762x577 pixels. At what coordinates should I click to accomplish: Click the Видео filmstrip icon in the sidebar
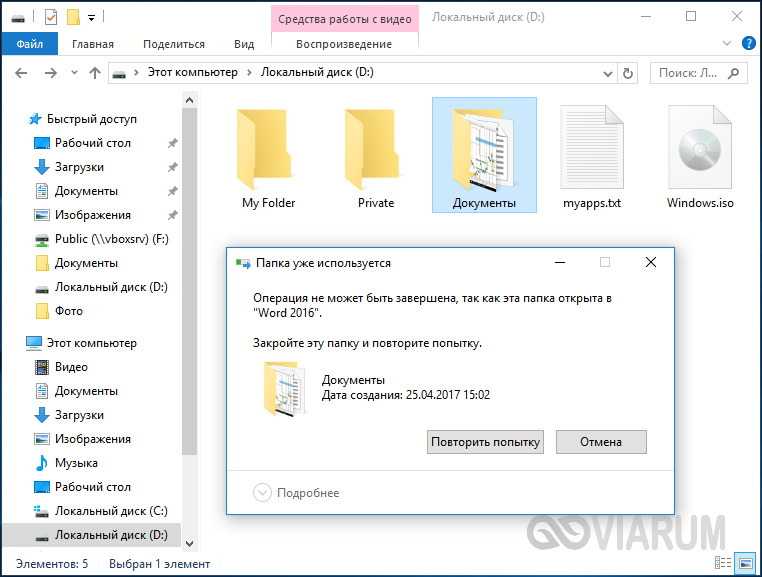(x=42, y=367)
